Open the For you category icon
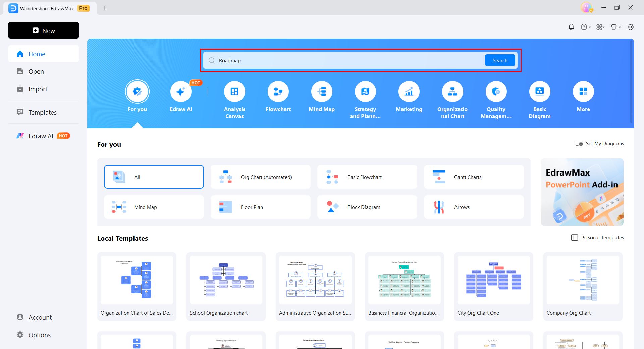Screen dimensions: 644x349 point(137,92)
